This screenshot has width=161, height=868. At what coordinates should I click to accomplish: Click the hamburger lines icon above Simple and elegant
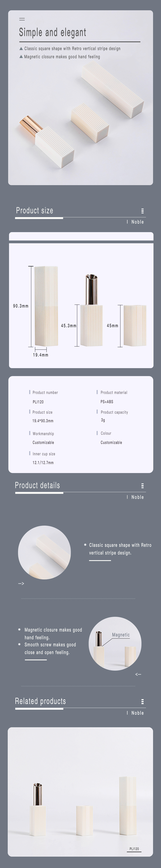point(22,19)
